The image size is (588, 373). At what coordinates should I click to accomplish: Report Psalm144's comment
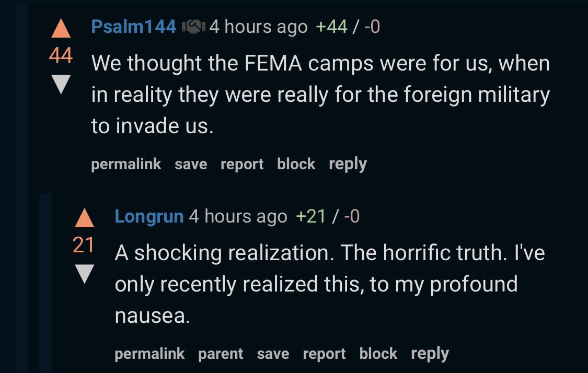pyautogui.click(x=242, y=165)
